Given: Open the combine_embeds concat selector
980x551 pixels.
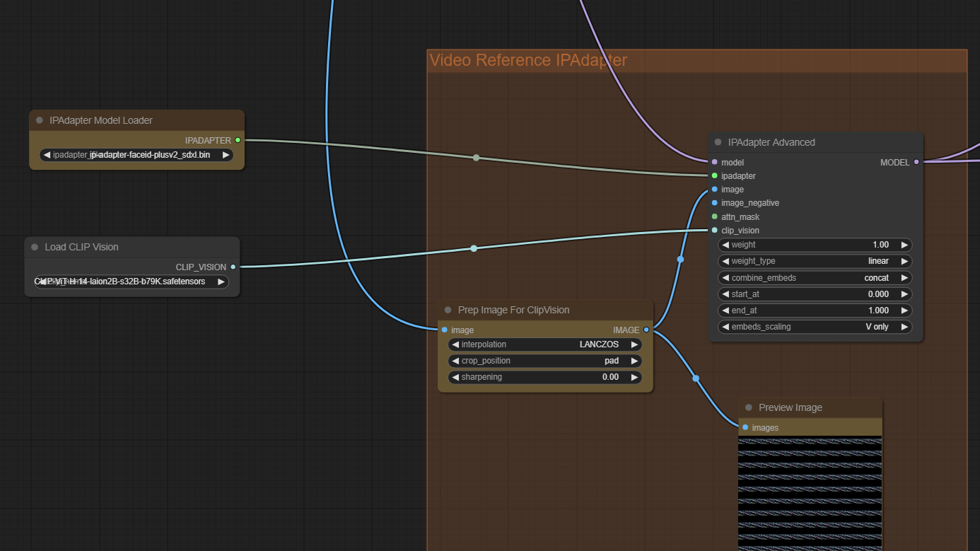Looking at the screenshot, I should pos(815,278).
